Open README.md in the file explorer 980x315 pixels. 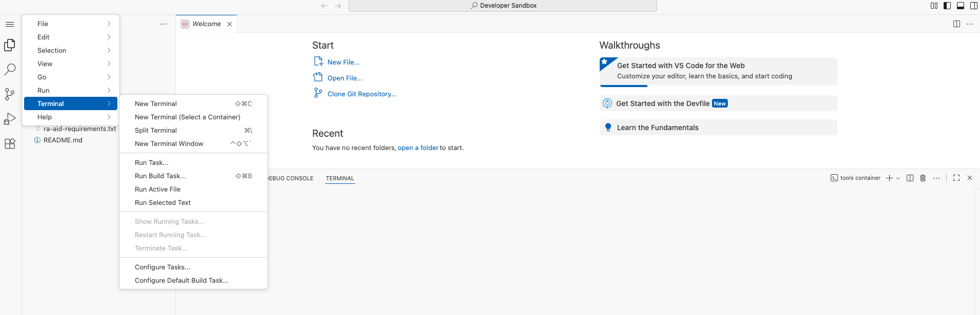tap(63, 140)
